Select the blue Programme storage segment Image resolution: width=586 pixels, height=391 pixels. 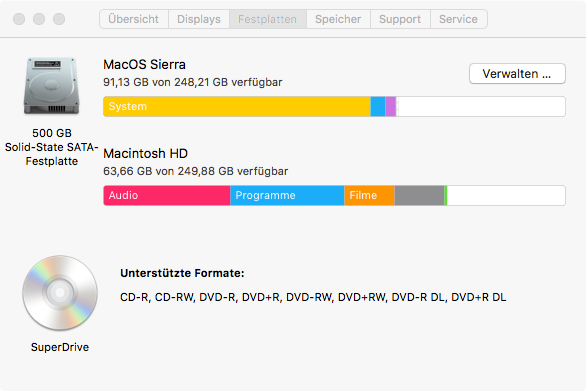coord(287,196)
